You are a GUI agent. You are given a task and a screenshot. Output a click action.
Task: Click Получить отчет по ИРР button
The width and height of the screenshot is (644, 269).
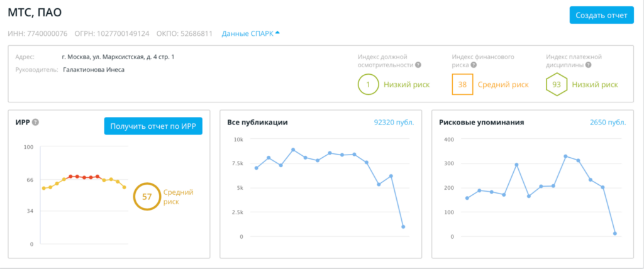coord(153,126)
